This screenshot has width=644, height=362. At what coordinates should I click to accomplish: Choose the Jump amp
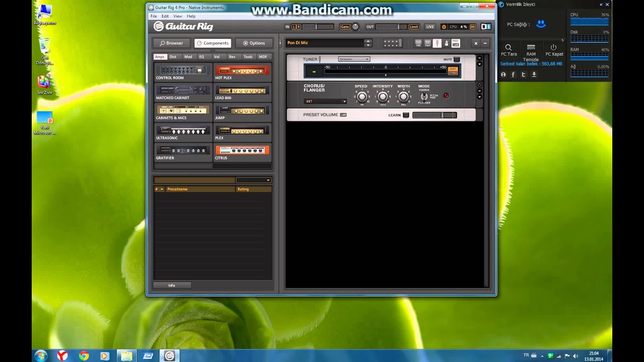pos(242,113)
